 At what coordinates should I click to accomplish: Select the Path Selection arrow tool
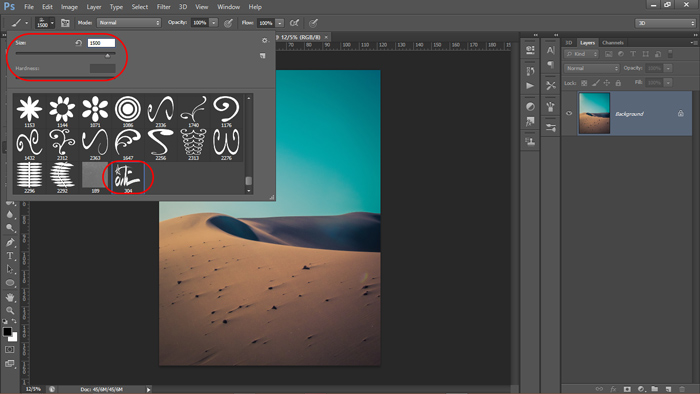click(x=10, y=270)
